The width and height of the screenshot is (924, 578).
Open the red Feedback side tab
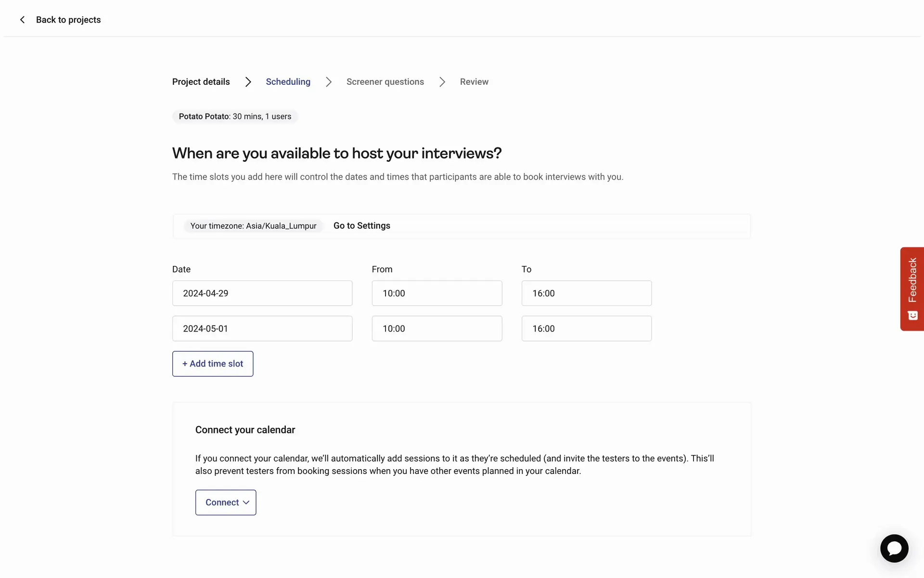click(x=912, y=280)
